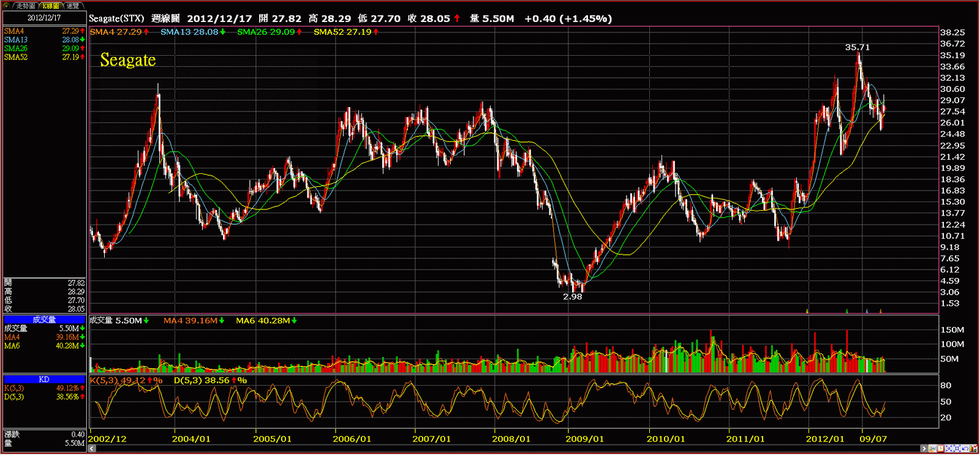The width and height of the screenshot is (980, 455).
Task: Click the 2009/01 date axis label
Action: (584, 439)
